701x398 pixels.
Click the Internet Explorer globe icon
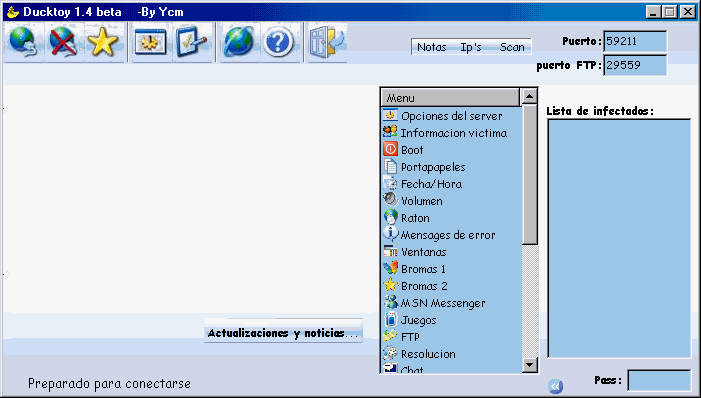pos(239,42)
